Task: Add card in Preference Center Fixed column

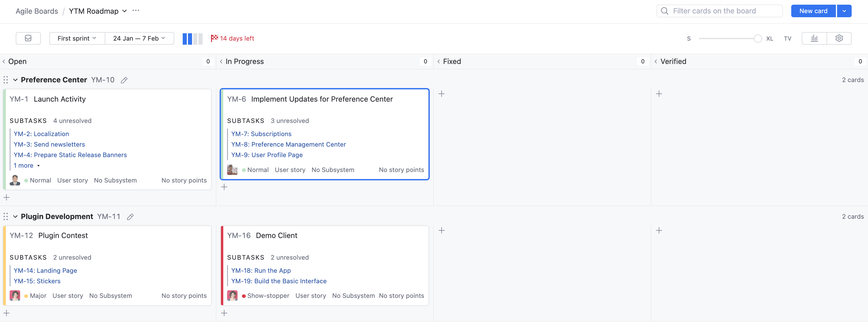Action: [x=441, y=94]
